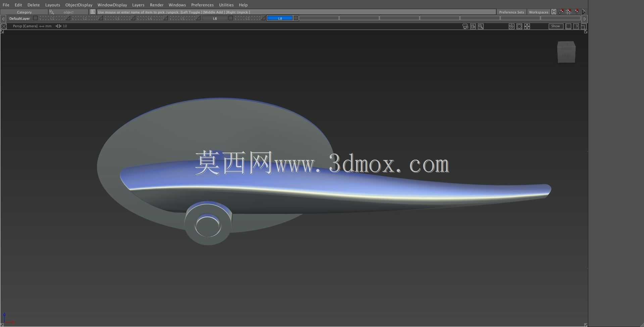Open the Preferences menu
The width and height of the screenshot is (644, 327).
tap(202, 5)
